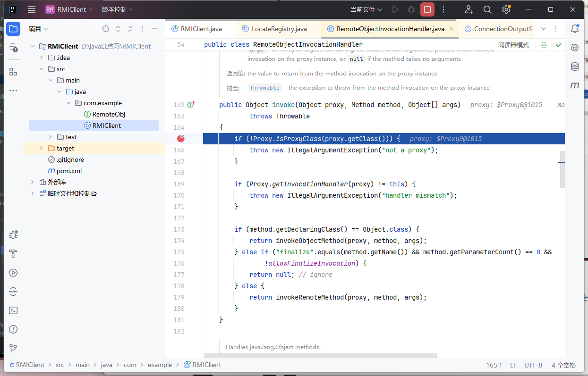
Task: Click the red Stop button in toolbar
Action: (x=427, y=9)
